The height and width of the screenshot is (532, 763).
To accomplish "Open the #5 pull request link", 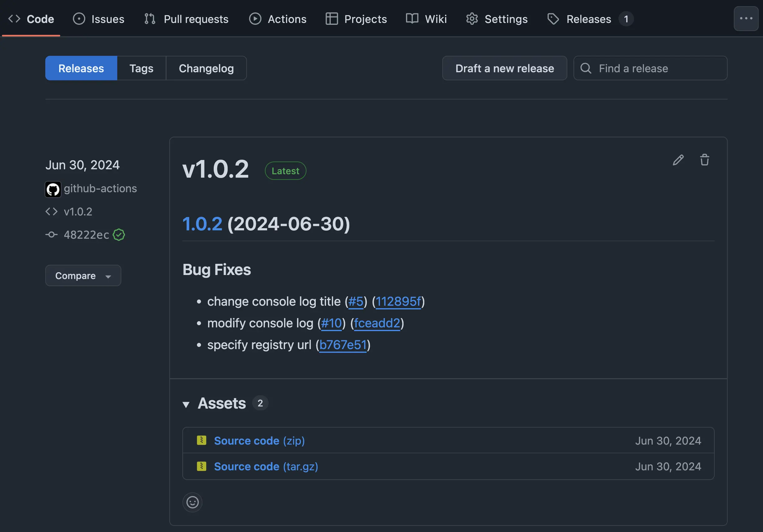I will pos(355,302).
